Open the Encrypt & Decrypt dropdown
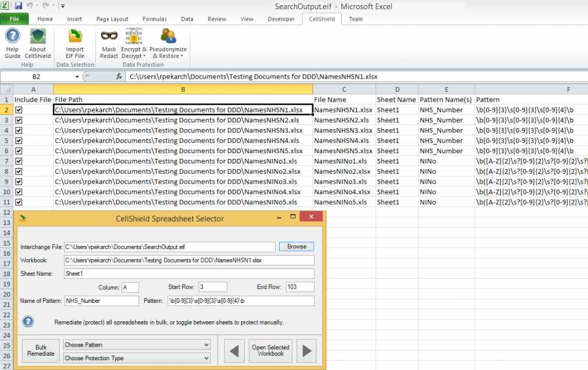This screenshot has width=588, height=370. point(134,44)
